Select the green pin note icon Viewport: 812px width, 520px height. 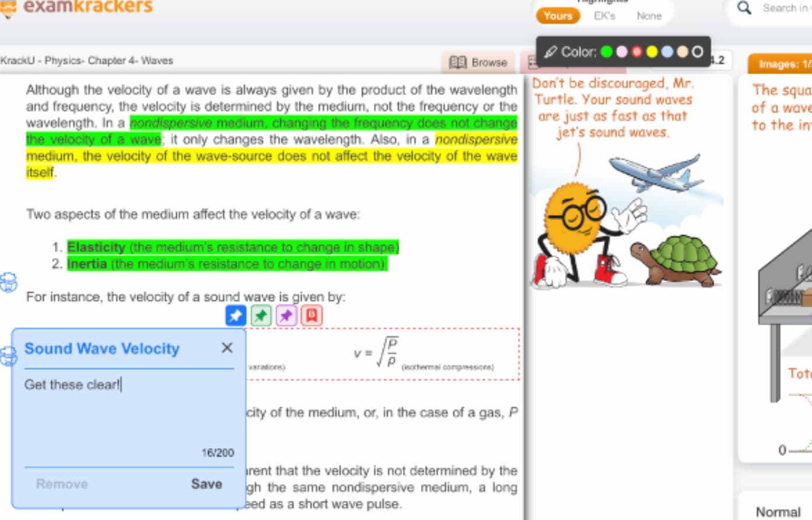pyautogui.click(x=261, y=316)
